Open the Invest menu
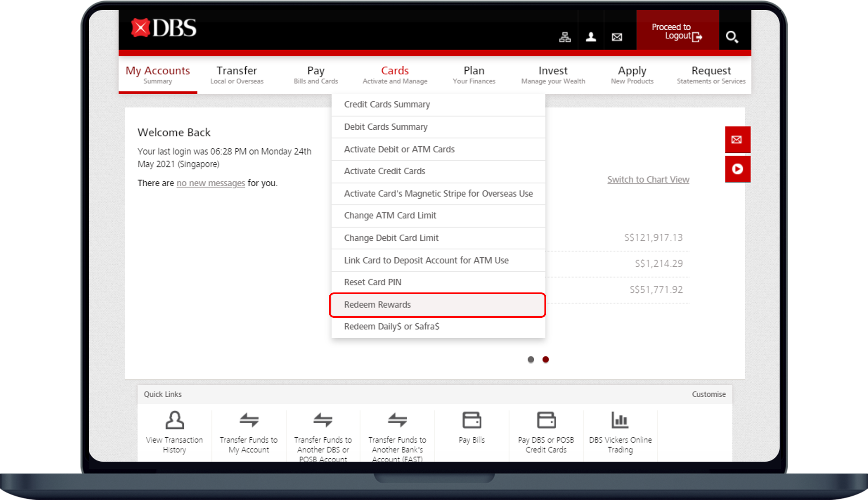This screenshot has height=500, width=868. [x=553, y=75]
